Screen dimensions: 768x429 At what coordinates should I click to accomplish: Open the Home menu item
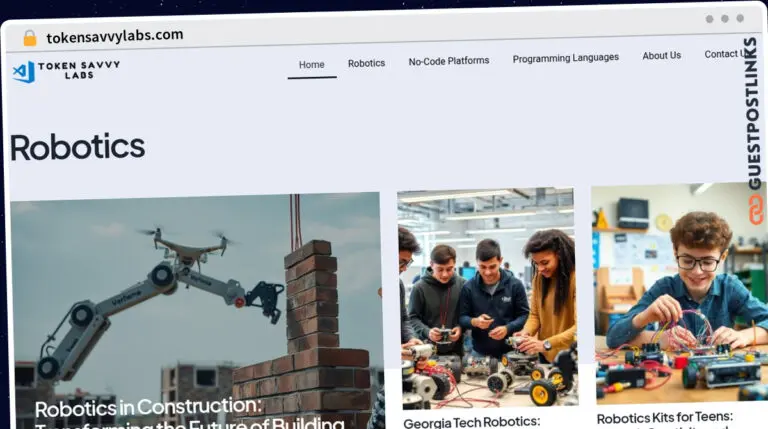[312, 65]
